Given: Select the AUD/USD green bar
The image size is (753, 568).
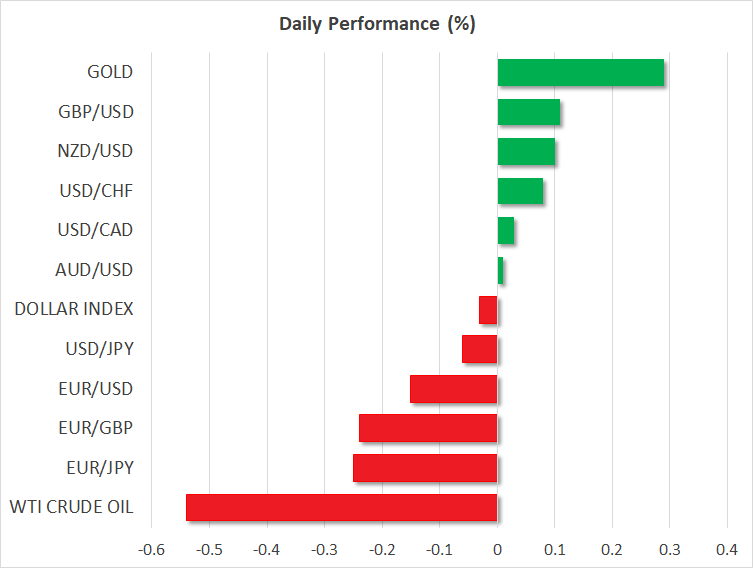Looking at the screenshot, I should pyautogui.click(x=500, y=270).
